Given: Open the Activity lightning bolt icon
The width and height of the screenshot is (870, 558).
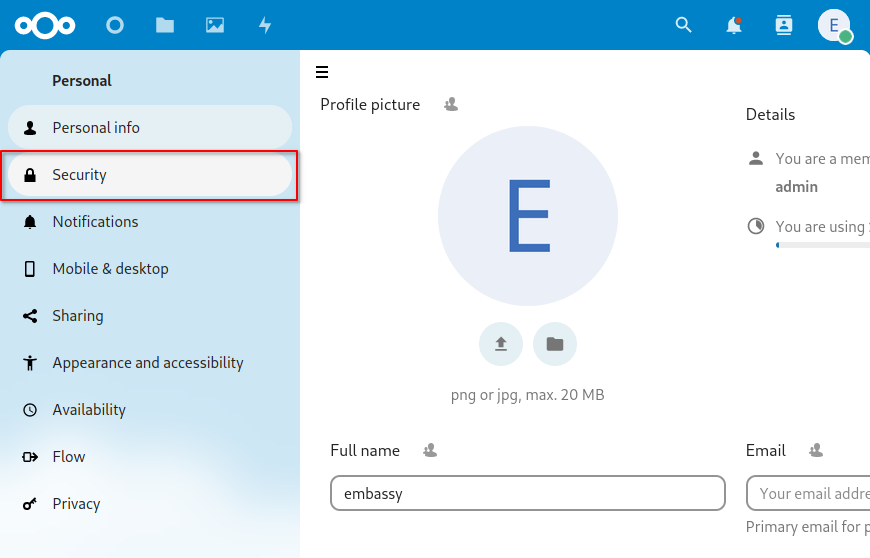Looking at the screenshot, I should tap(265, 25).
